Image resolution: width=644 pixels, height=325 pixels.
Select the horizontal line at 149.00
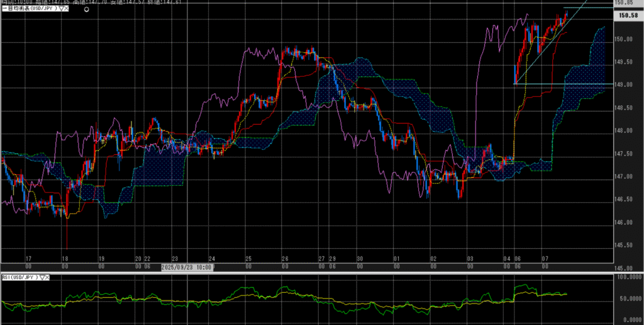pos(566,84)
